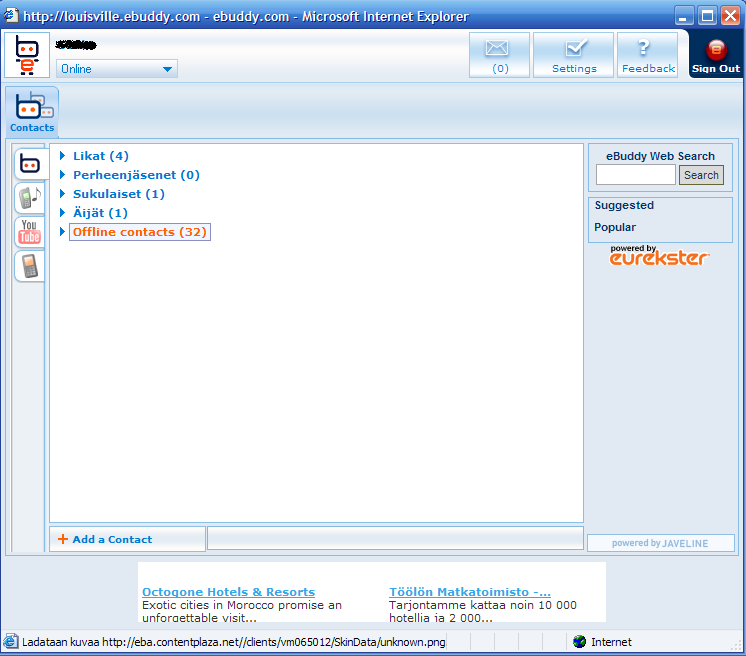Select Perheenjäsenet (0) group label
The image size is (746, 656).
click(x=136, y=175)
